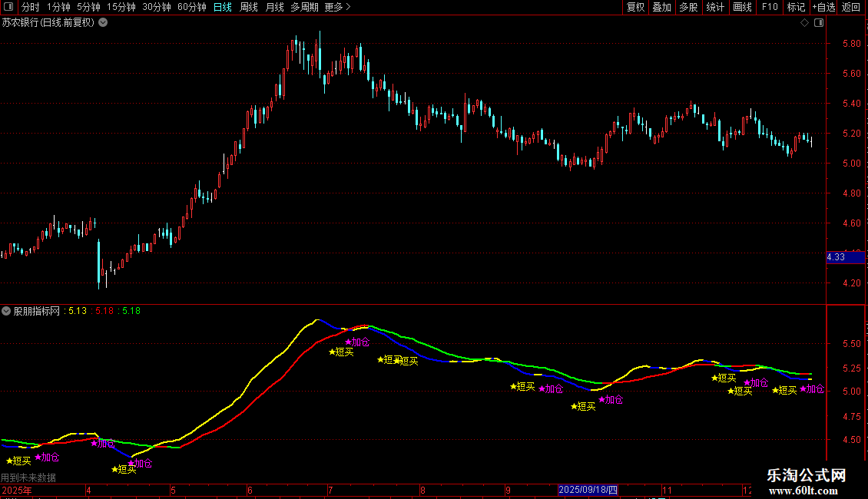
Task: Click the 用到未来数据 notice text
Action: [28, 478]
